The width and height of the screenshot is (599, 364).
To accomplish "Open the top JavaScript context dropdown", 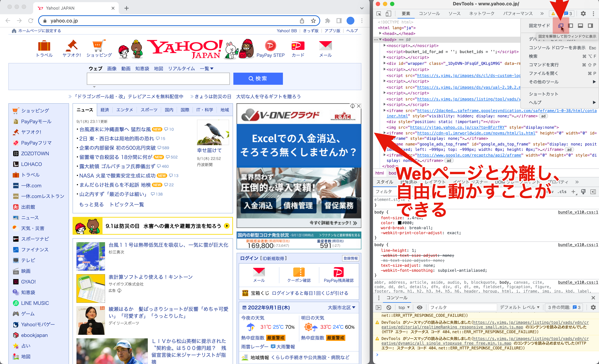I will [404, 307].
